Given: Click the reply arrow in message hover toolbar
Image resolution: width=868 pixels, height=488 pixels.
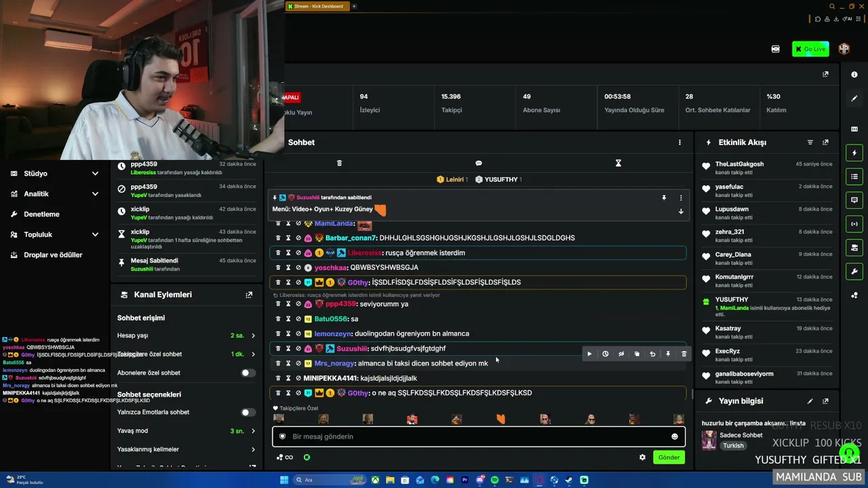Looking at the screenshot, I should [x=652, y=354].
